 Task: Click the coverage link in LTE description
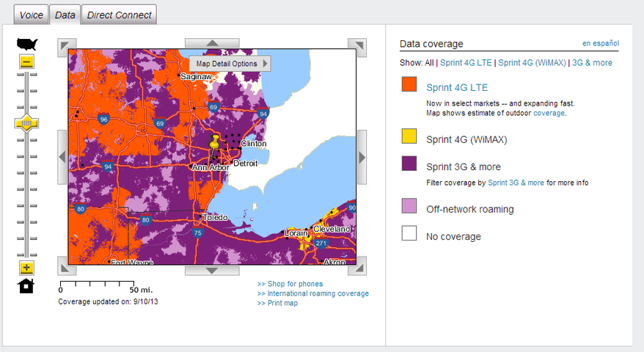coord(549,113)
